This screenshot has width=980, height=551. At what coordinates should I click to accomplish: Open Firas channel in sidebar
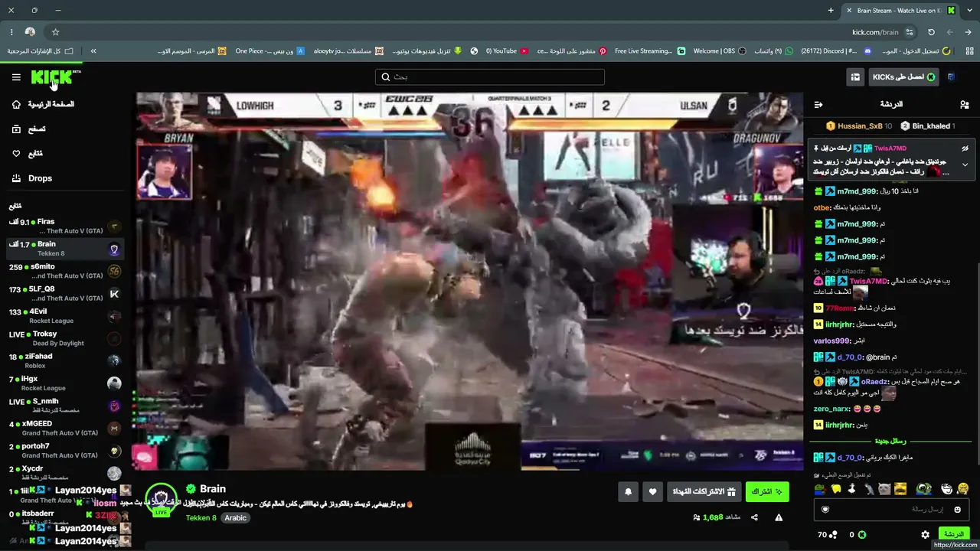point(65,226)
